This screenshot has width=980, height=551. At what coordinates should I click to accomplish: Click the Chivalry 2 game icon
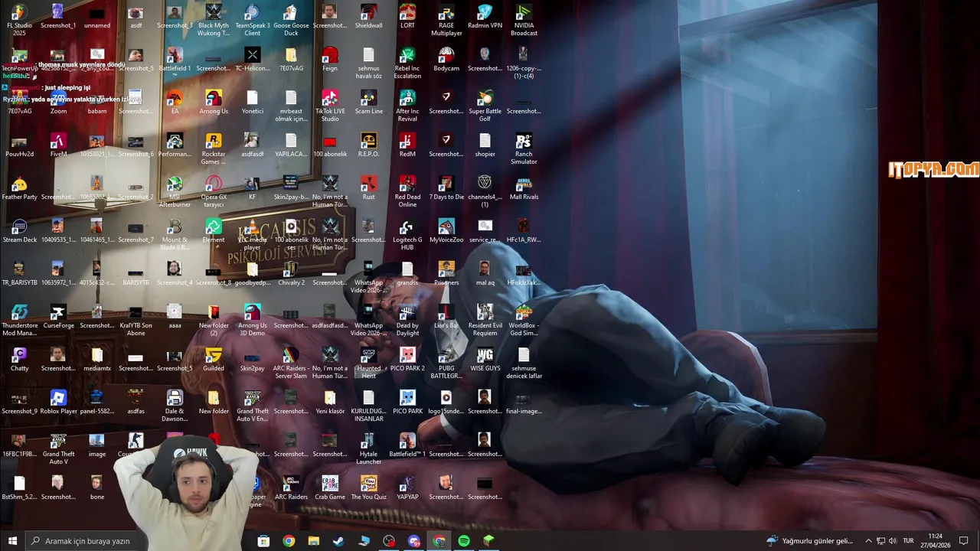(291, 274)
